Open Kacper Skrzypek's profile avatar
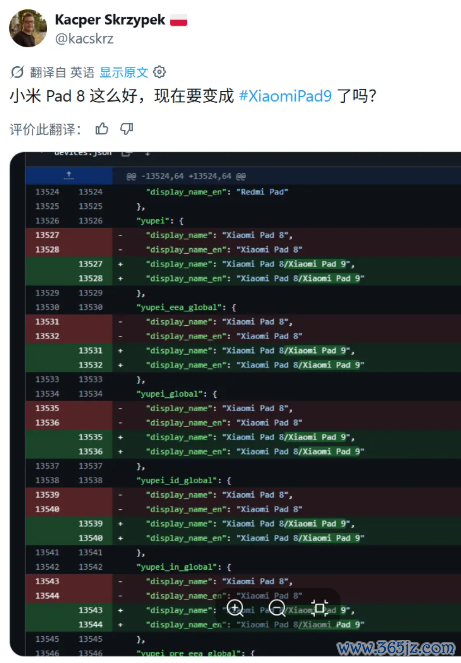Image resolution: width=461 pixels, height=663 pixels. (x=28, y=28)
